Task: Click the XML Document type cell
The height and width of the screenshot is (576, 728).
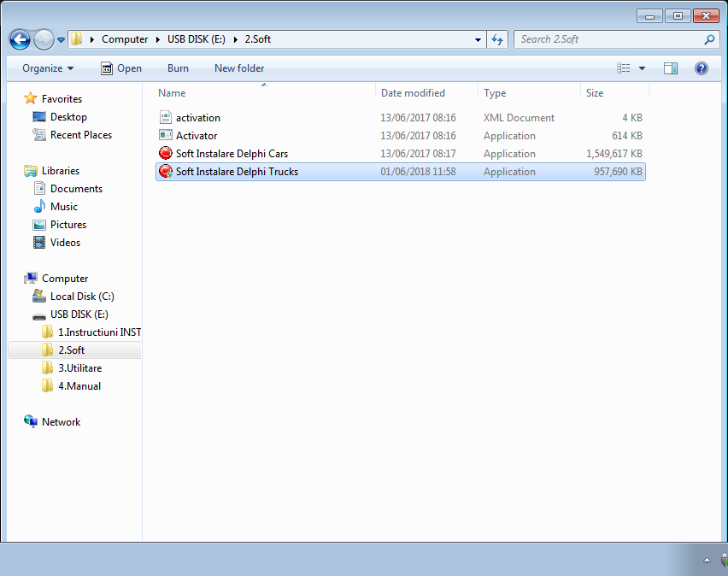Action: pos(519,118)
